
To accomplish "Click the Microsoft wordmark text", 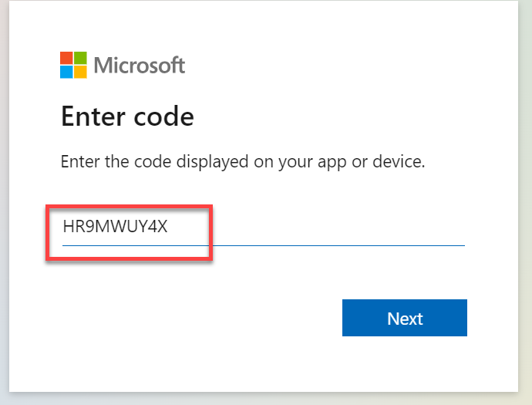I will click(140, 65).
